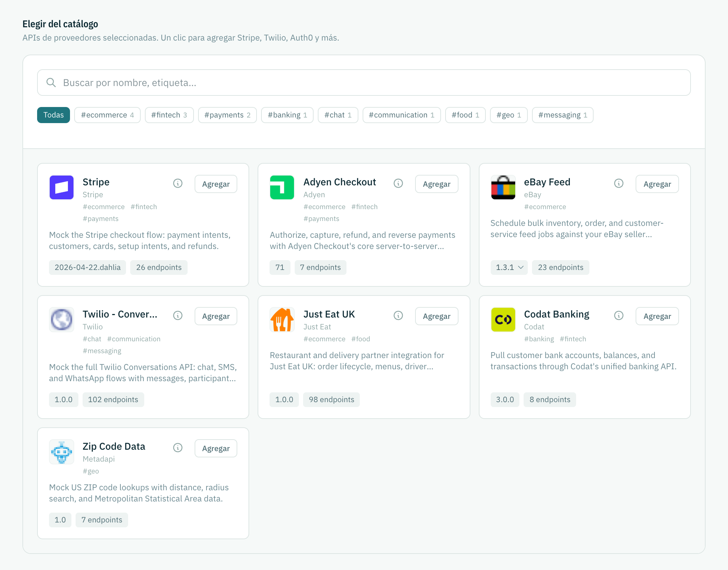Image resolution: width=728 pixels, height=570 pixels.
Task: Click the '102 endpoints' badge on Twilio
Action: point(113,400)
